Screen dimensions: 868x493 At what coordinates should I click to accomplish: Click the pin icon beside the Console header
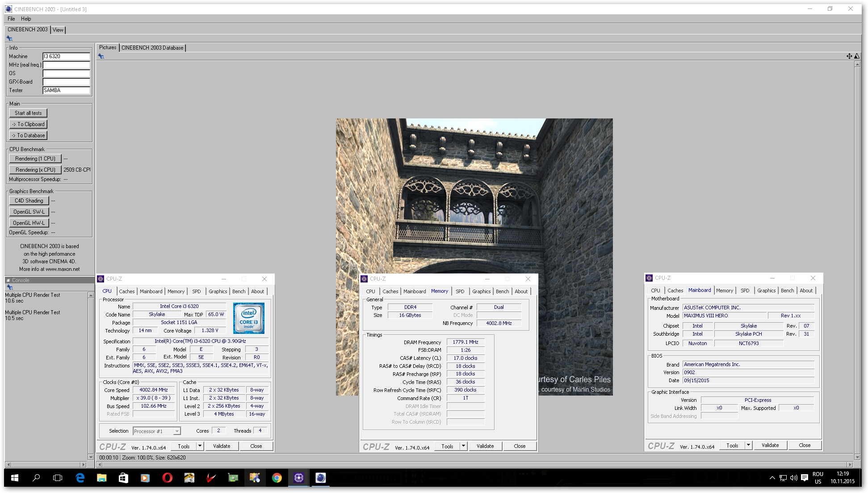point(9,287)
